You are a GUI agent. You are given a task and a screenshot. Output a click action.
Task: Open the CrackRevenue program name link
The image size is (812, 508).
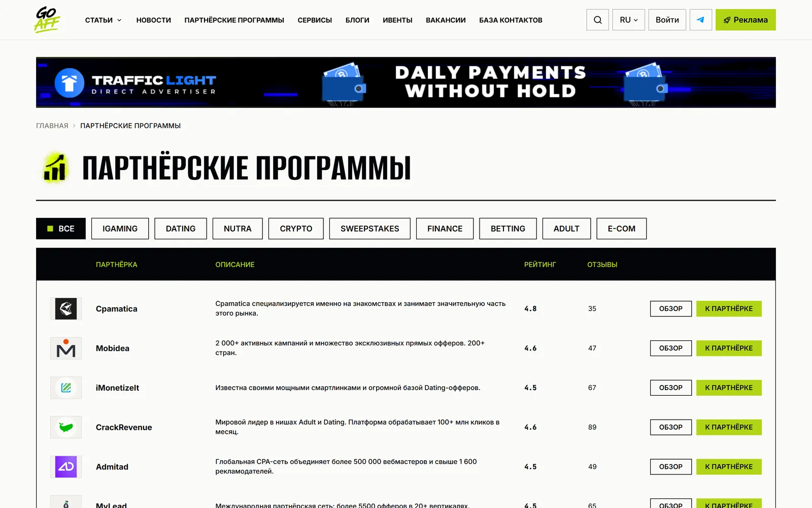point(124,427)
